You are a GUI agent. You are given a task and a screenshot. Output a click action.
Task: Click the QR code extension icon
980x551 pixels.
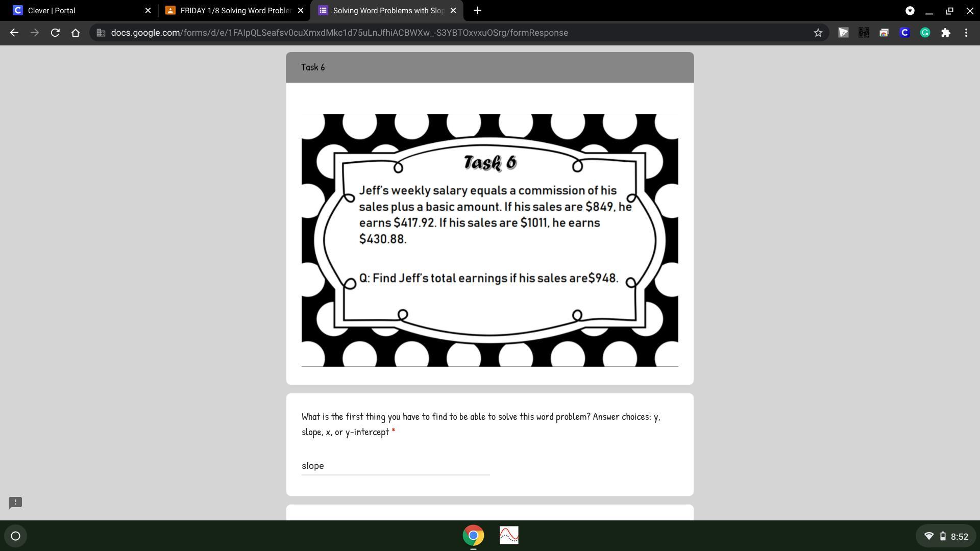click(864, 33)
